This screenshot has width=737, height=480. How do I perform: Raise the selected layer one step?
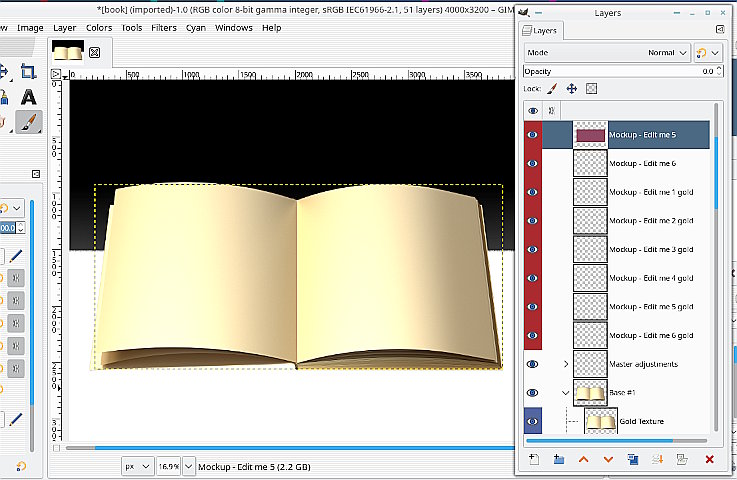pos(583,459)
